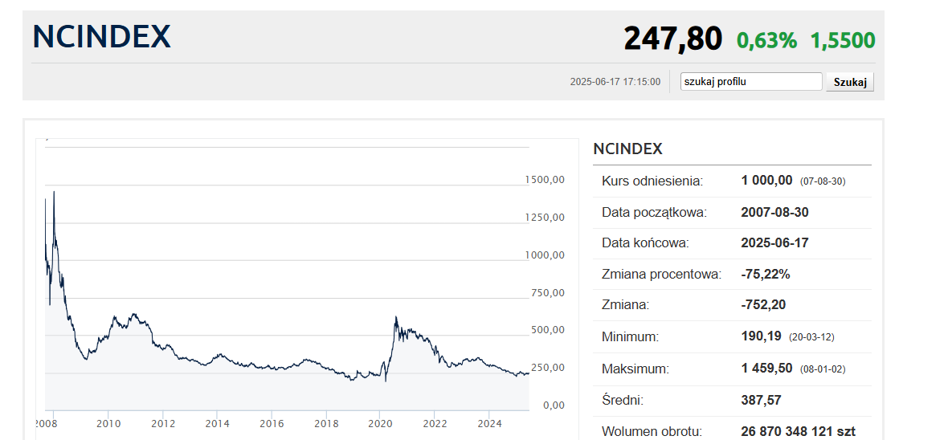The image size is (948, 440).
Task: Click the 'Zmiana:' row label
Action: tap(625, 305)
